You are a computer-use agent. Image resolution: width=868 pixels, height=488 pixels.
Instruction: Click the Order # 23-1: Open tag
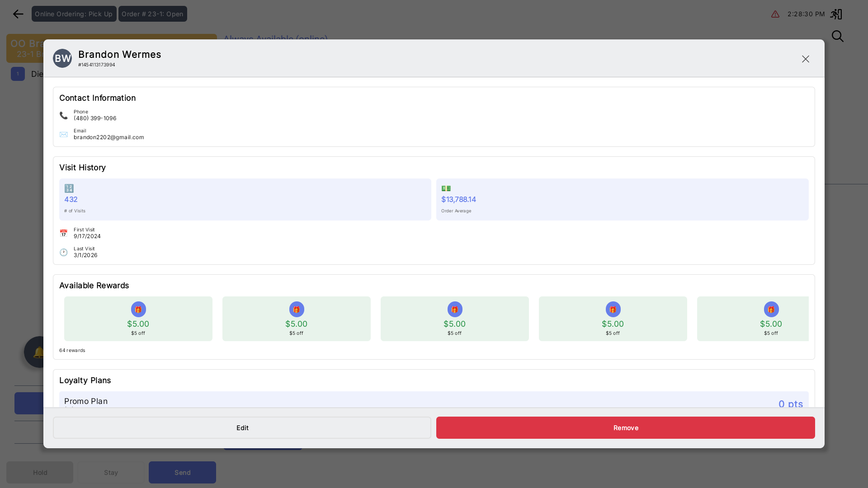(x=152, y=14)
